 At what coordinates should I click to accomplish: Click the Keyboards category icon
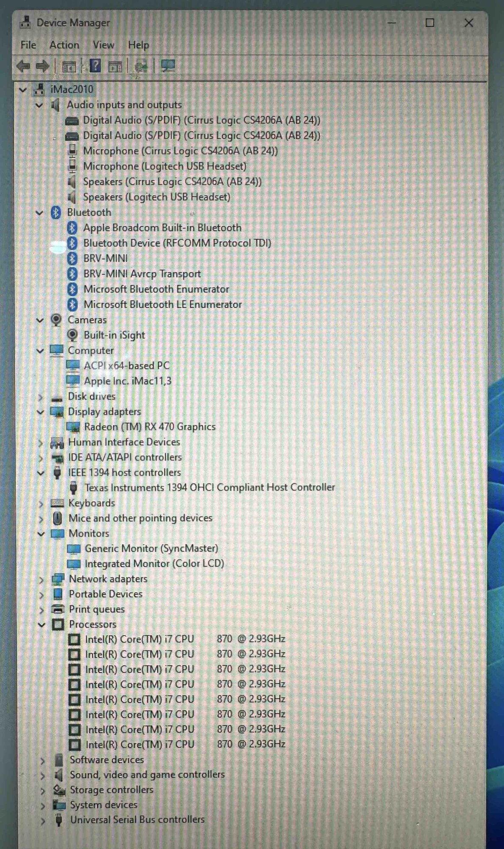pos(57,503)
